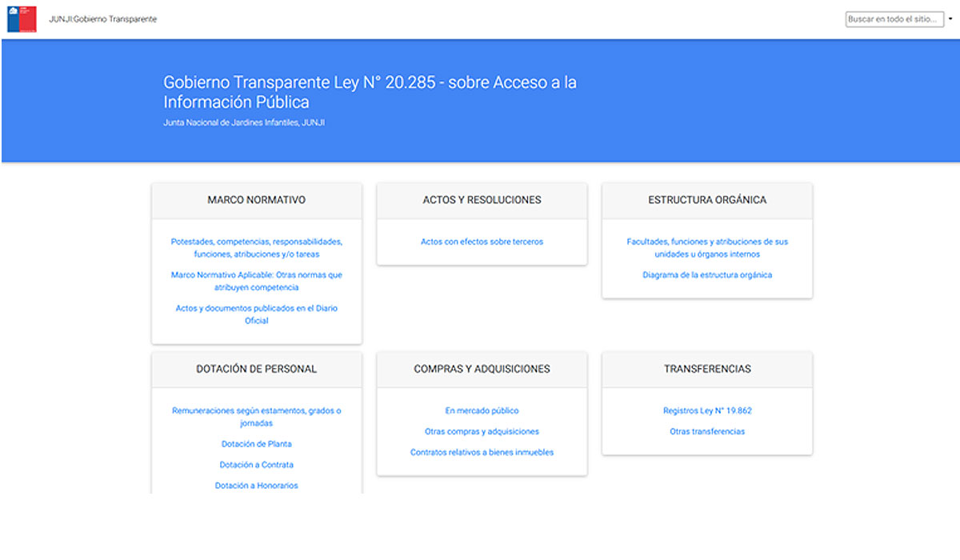Viewport: 960px width, 560px height.
Task: Click the 'ESTRUCTURA ORGÁNICA' card header
Action: coord(707,201)
